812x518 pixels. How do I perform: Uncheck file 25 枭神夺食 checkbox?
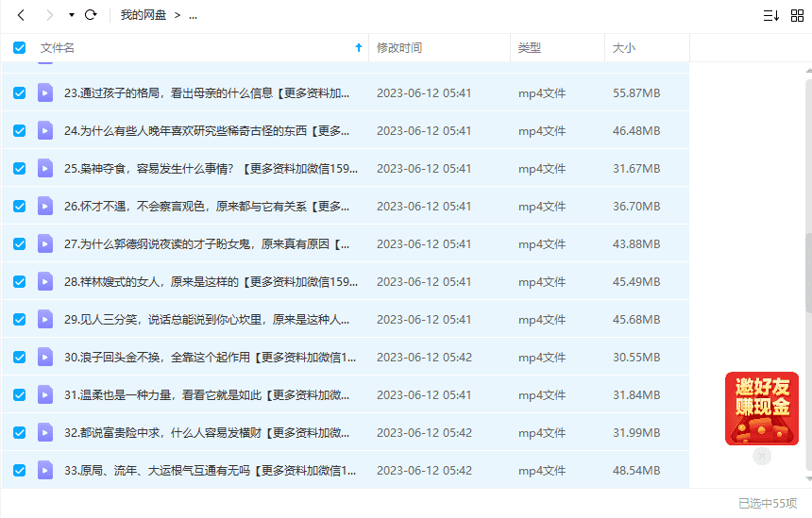pyautogui.click(x=20, y=168)
